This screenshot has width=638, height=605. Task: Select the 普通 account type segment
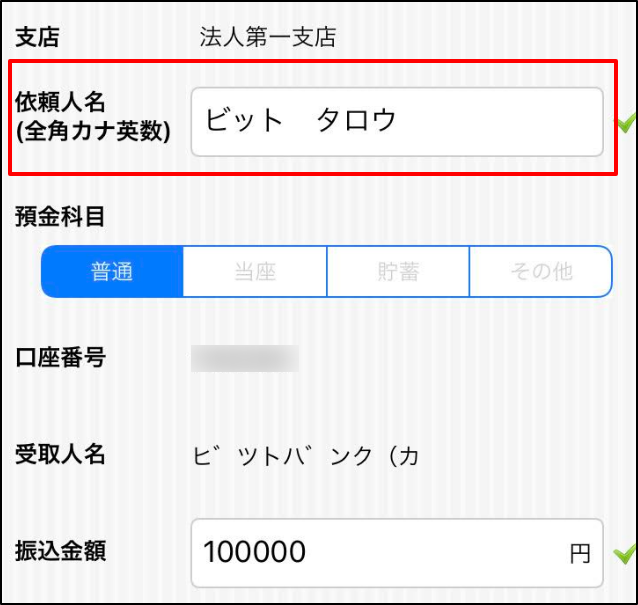point(112,271)
